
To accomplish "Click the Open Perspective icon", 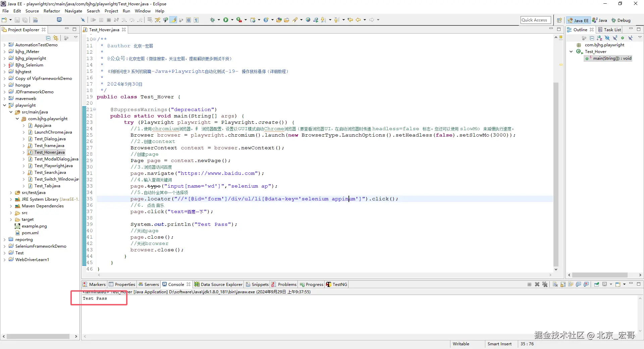I will click(x=559, y=20).
